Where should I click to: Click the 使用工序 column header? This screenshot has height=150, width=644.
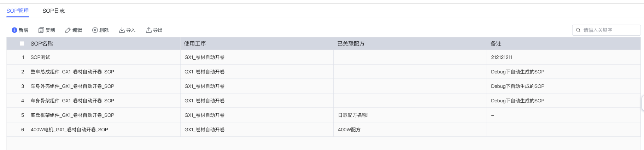195,44
